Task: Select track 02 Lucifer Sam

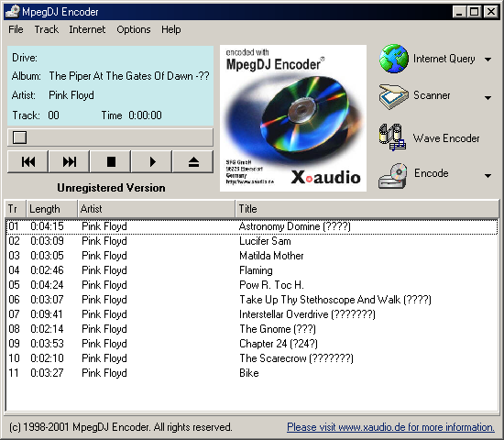Action: [252, 241]
